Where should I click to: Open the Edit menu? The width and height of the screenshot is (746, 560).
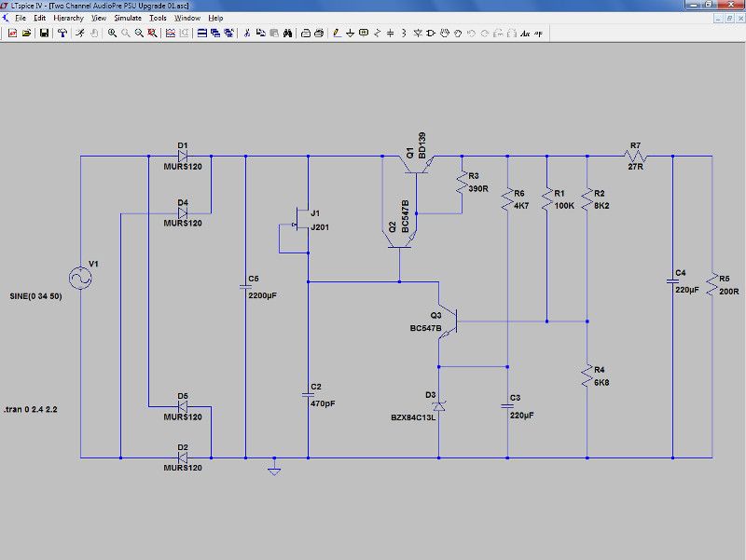tap(39, 18)
